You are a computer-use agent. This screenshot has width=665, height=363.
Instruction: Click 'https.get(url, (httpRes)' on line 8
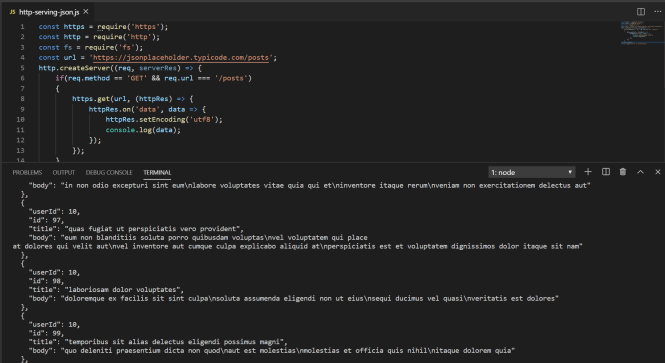pyautogui.click(x=123, y=99)
